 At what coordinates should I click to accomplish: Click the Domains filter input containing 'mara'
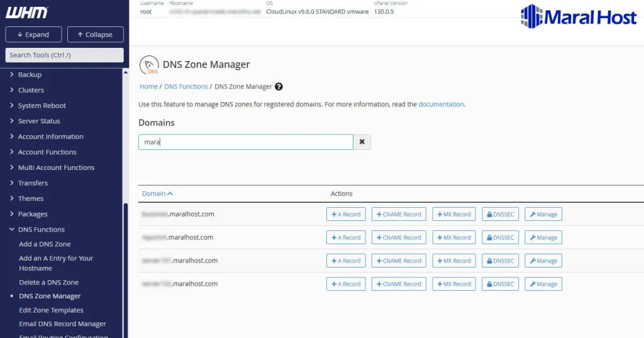(x=246, y=142)
